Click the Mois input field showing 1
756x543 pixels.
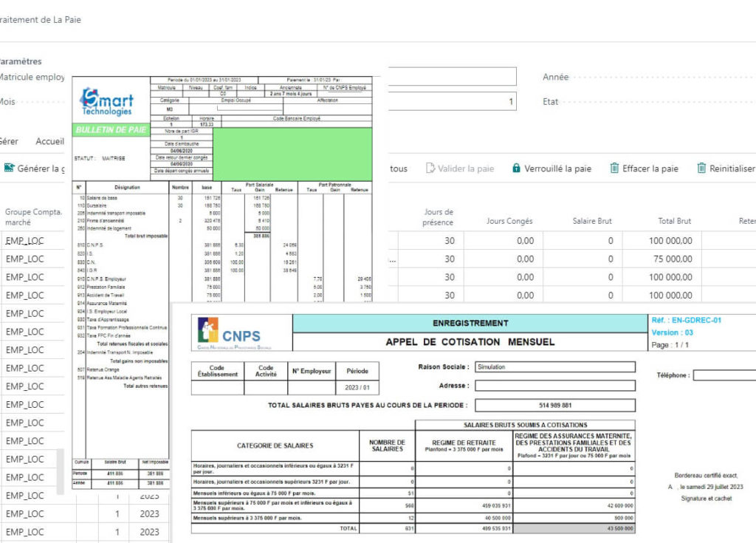tap(453, 101)
